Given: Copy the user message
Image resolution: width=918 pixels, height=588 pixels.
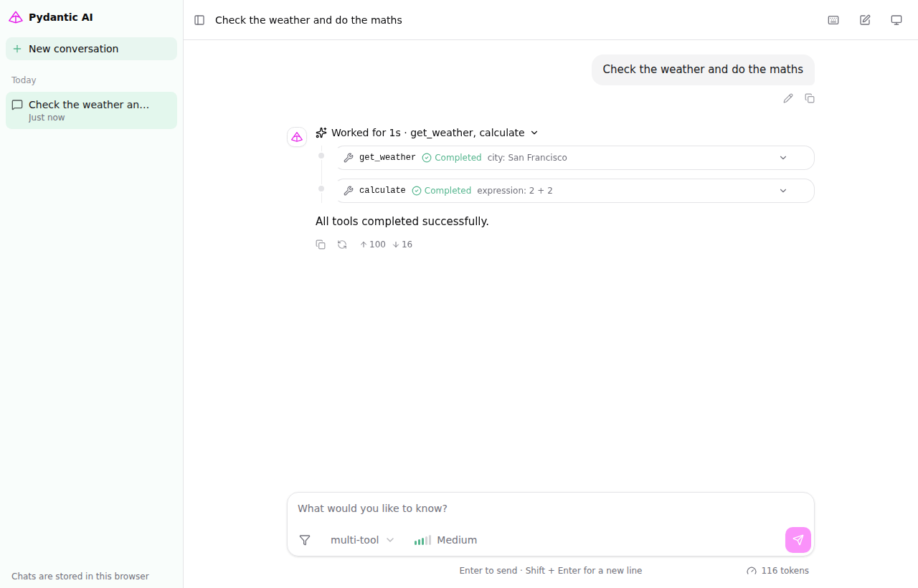Looking at the screenshot, I should point(810,98).
